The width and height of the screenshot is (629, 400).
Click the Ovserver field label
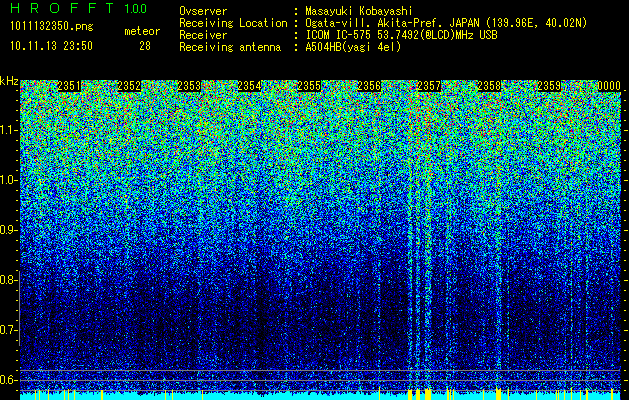(x=203, y=11)
